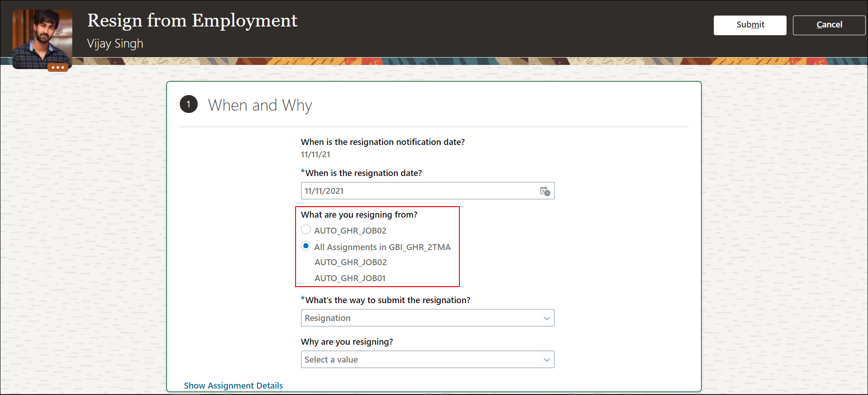Choose All Assignments in GBI_GHR_2TMA radio
Image resolution: width=868 pixels, height=395 pixels.
(x=306, y=246)
